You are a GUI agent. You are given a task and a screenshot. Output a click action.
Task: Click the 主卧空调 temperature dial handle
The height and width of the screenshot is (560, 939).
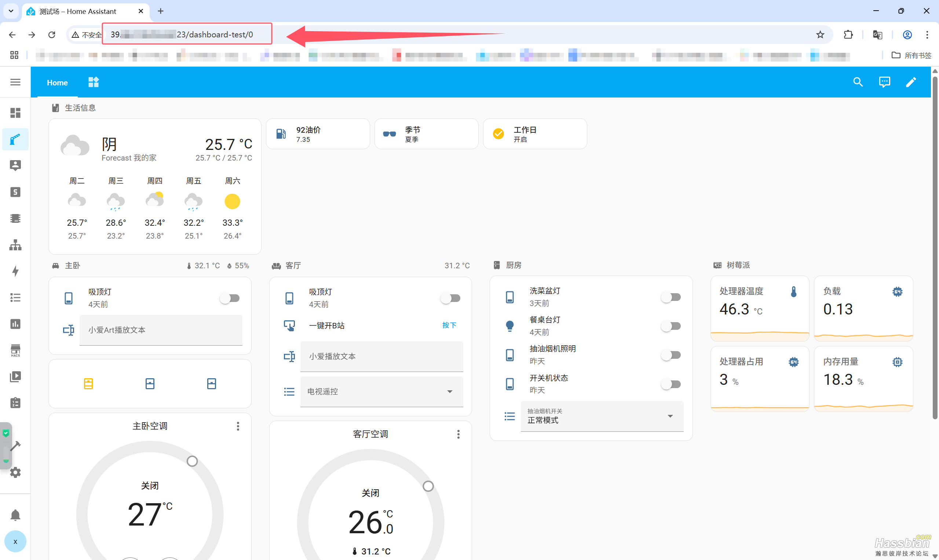coord(192,461)
